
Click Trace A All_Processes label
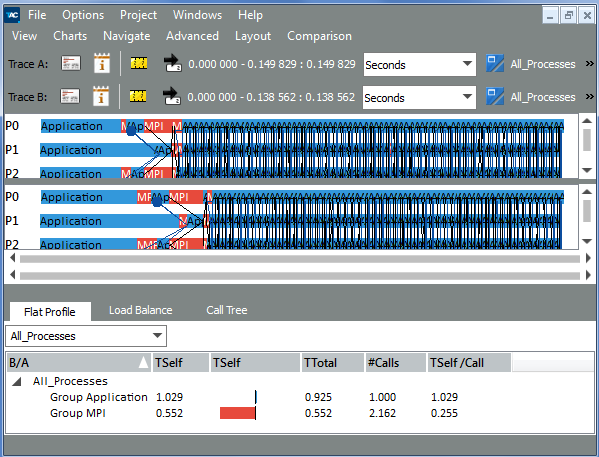pyautogui.click(x=543, y=64)
